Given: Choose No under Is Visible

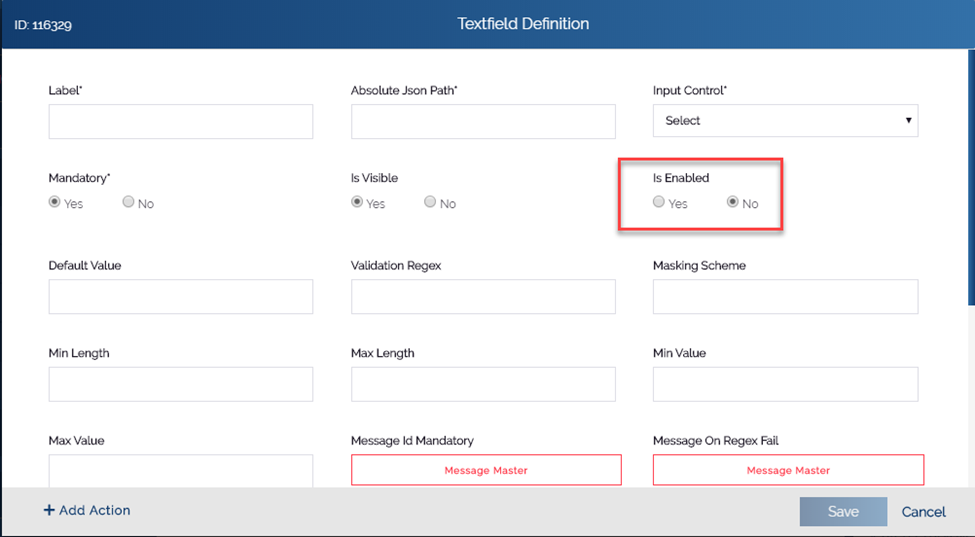Looking at the screenshot, I should click(430, 202).
